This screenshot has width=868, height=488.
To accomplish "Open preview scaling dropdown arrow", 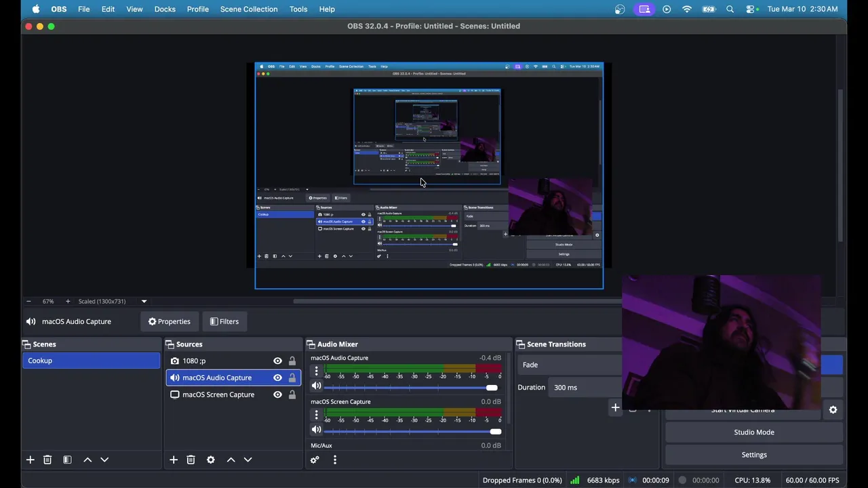I will point(144,301).
